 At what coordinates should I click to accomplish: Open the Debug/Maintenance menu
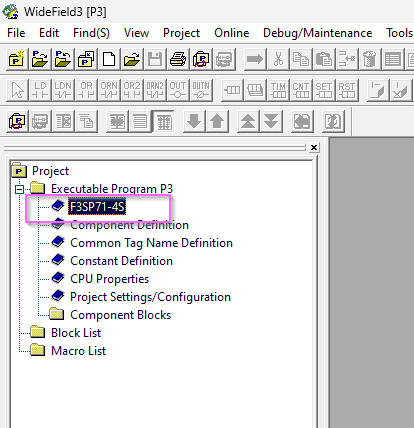[317, 33]
